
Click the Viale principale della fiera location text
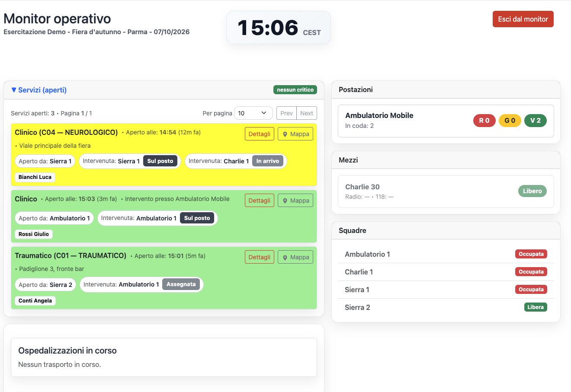(55, 146)
